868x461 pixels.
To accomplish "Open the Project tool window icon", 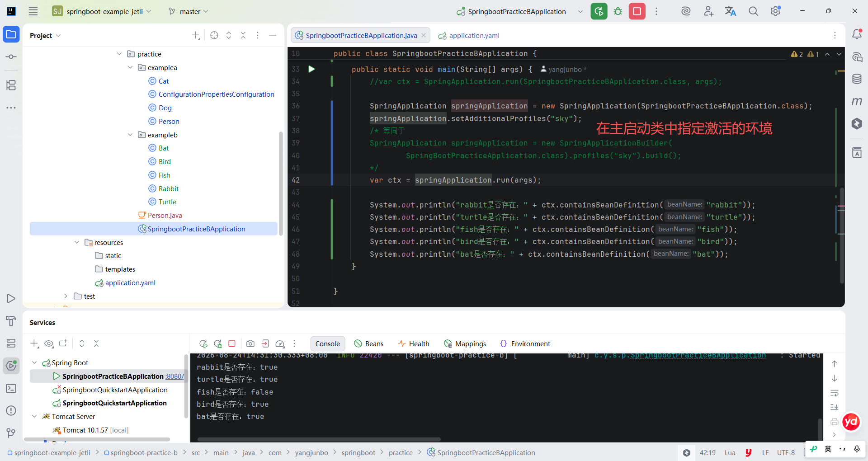I will pyautogui.click(x=11, y=34).
